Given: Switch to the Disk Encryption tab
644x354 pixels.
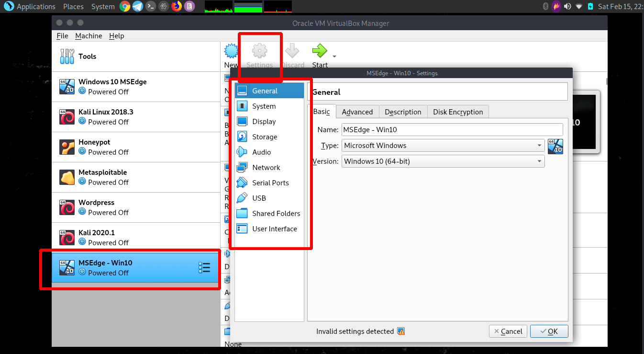Looking at the screenshot, I should (458, 112).
